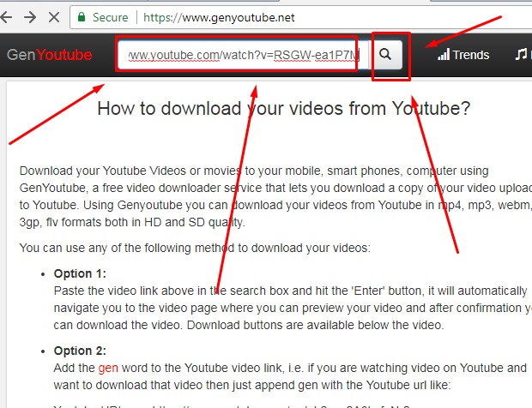Open the Trends menu item

[463, 55]
